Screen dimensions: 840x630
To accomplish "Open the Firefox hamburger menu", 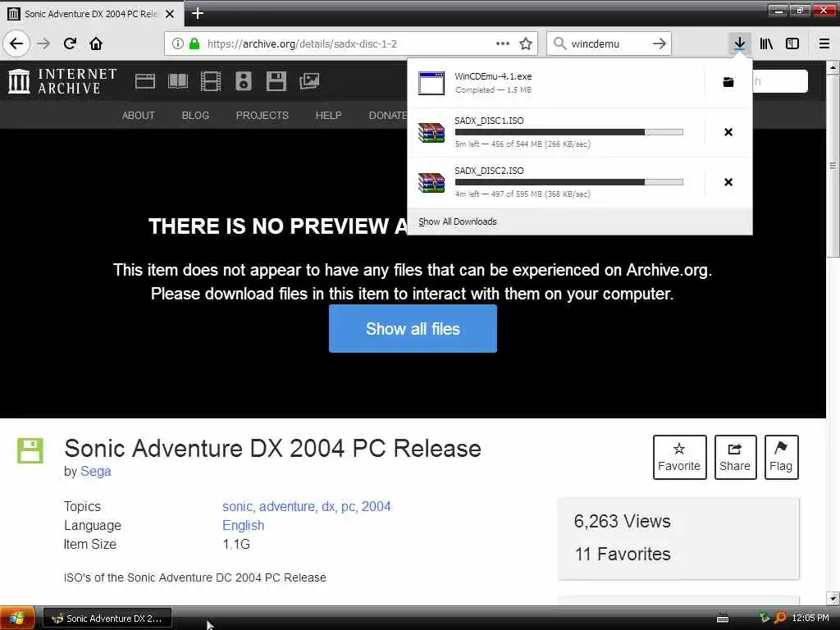I will tap(824, 43).
